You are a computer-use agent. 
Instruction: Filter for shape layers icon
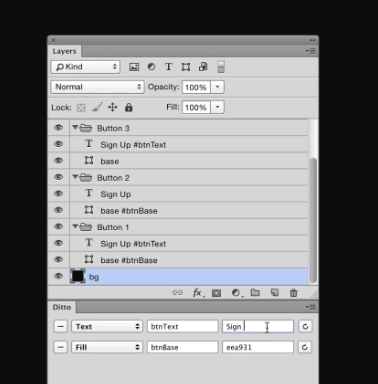point(186,67)
